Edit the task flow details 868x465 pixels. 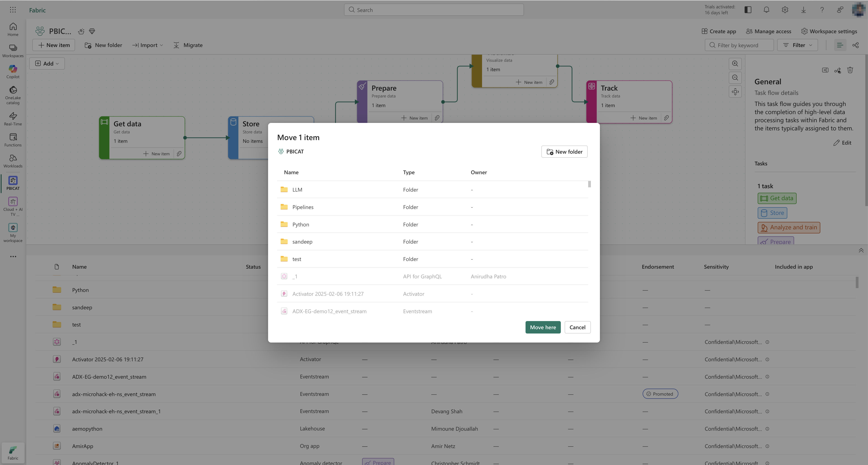point(842,143)
